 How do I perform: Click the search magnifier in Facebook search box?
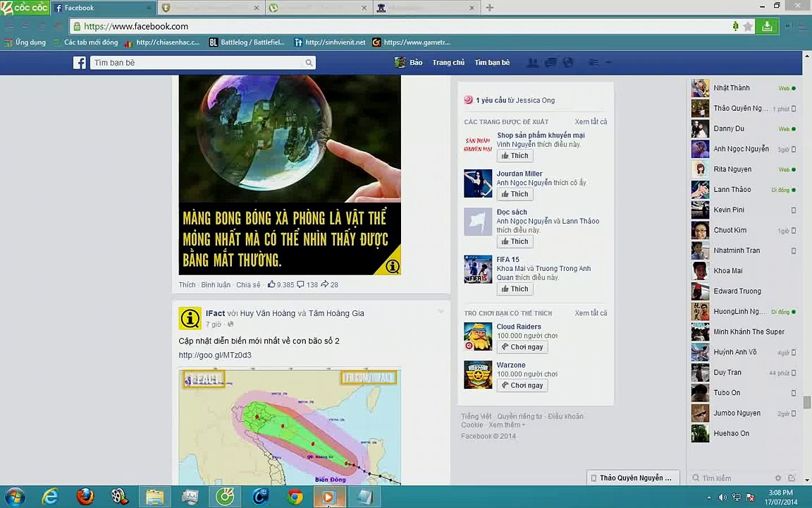[309, 63]
